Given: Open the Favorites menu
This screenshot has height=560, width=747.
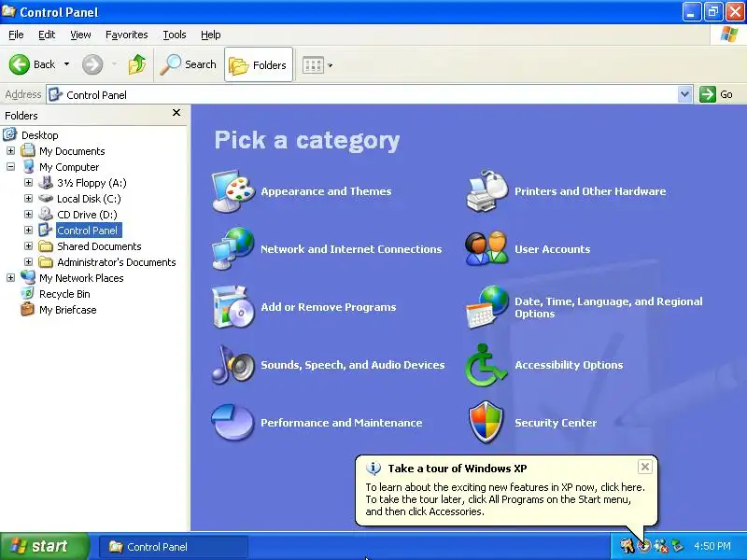Looking at the screenshot, I should pyautogui.click(x=127, y=35).
